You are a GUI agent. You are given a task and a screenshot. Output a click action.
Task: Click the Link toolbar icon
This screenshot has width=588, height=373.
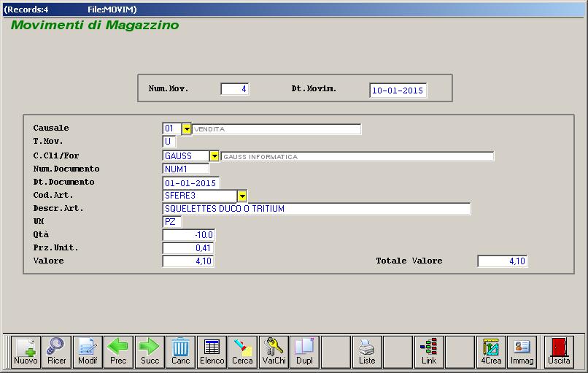(x=429, y=352)
